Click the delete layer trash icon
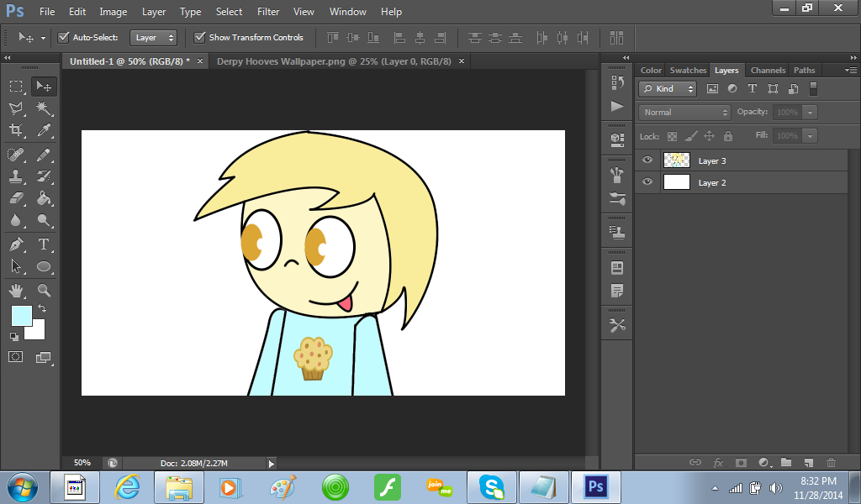This screenshot has width=861, height=504. [831, 463]
